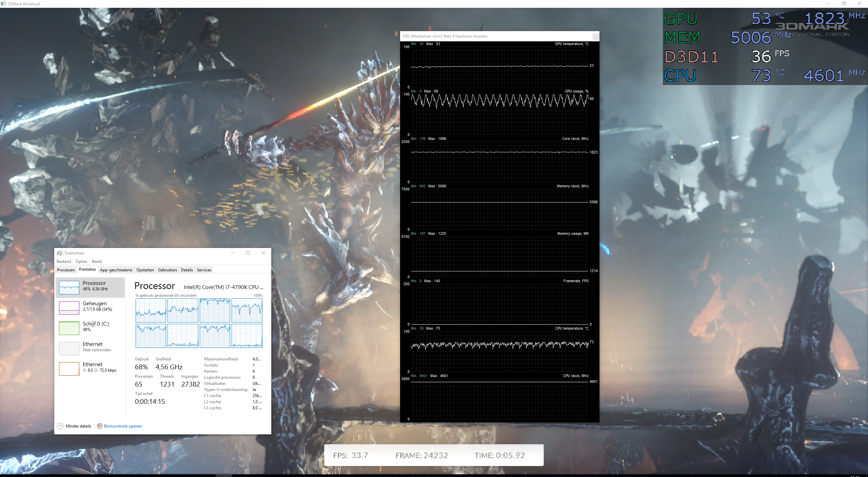Maximize the Taakbeheer window
Image resolution: width=868 pixels, height=477 pixels.
click(248, 253)
